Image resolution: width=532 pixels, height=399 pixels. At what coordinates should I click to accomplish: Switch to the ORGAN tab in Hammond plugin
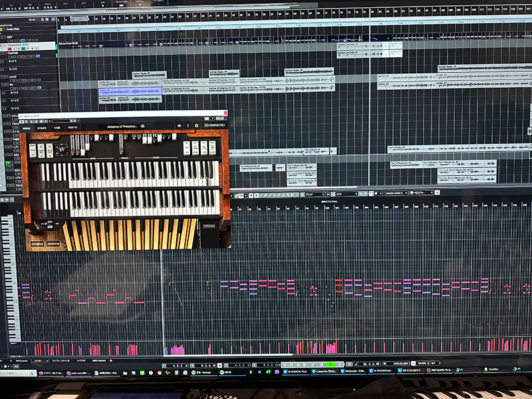(x=27, y=128)
